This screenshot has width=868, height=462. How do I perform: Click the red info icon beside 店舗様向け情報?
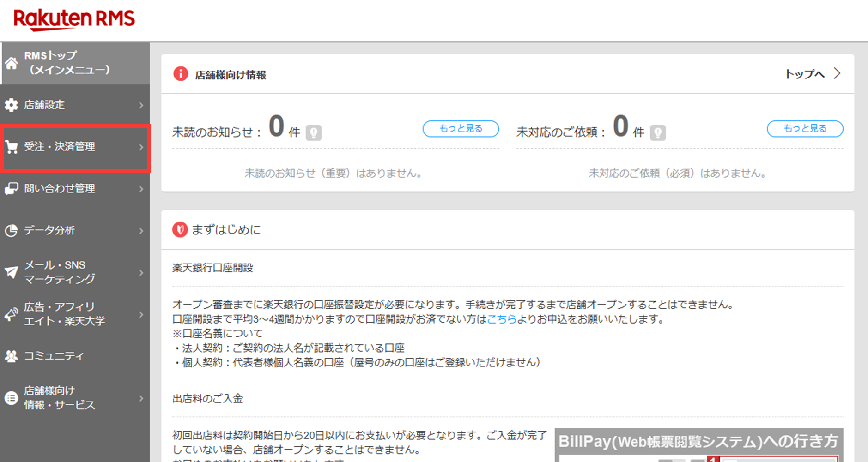point(181,74)
